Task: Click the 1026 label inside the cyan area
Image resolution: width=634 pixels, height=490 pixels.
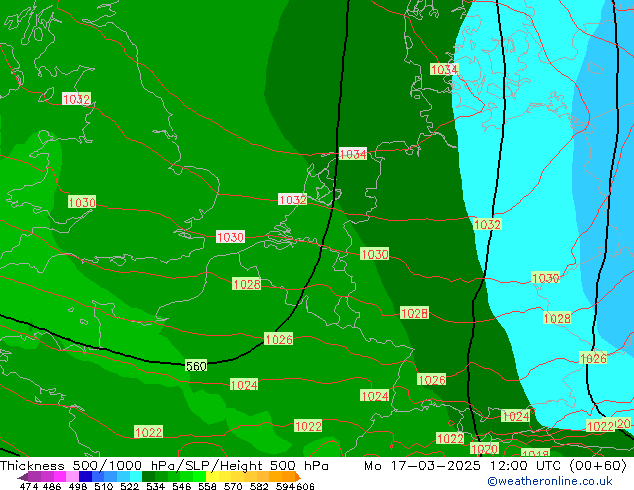Action: click(593, 358)
